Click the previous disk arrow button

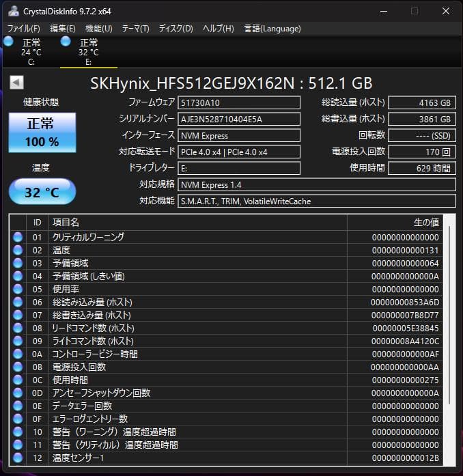(16, 82)
